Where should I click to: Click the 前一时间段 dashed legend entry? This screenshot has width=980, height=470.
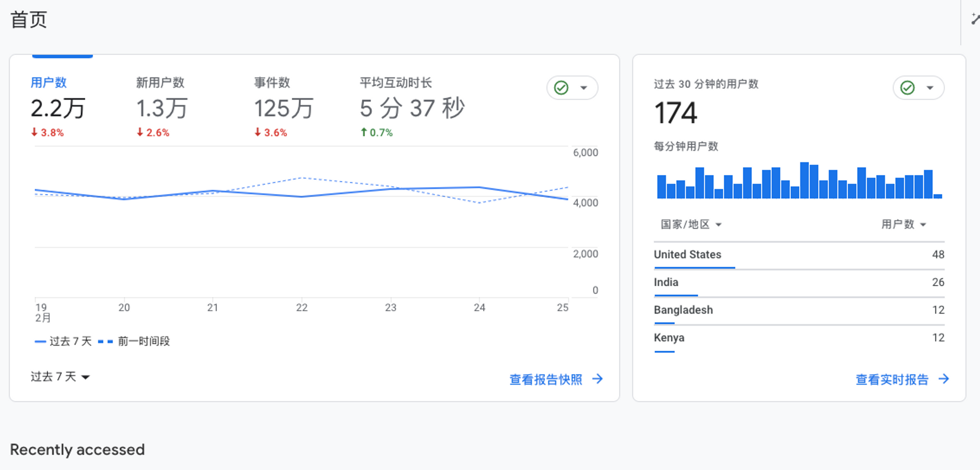[134, 341]
